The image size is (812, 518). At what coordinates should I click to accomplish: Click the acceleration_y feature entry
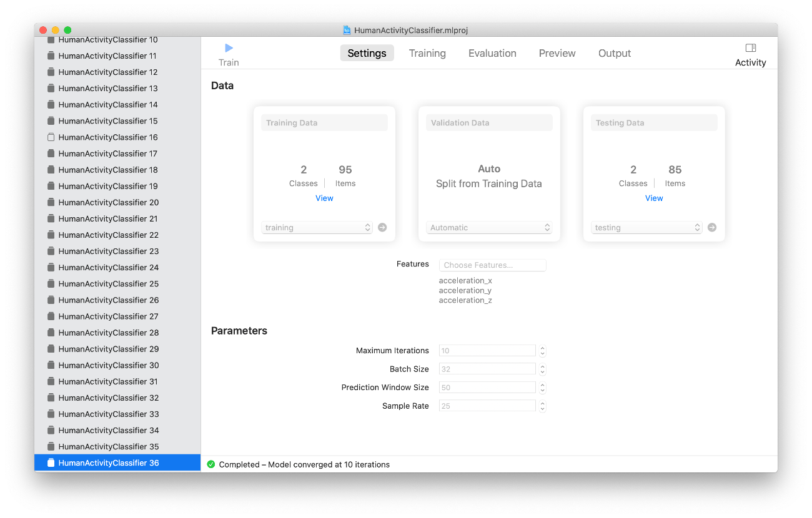pyautogui.click(x=465, y=291)
